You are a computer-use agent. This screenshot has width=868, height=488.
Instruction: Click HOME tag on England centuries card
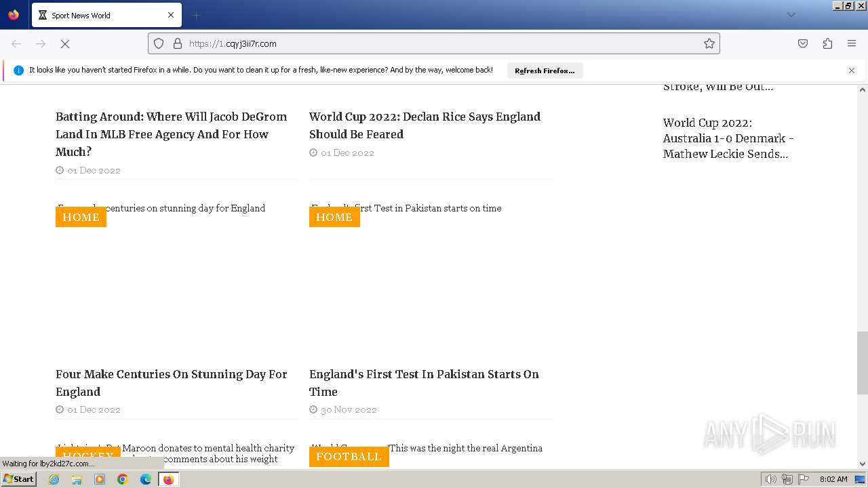point(81,217)
